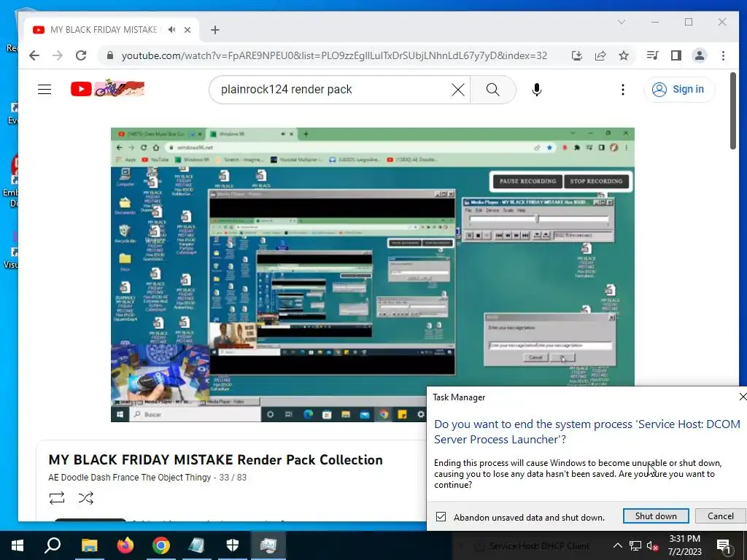Screen dimensions: 747x560
Task: Open the YouTube hamburger guide menu
Action: [44, 89]
